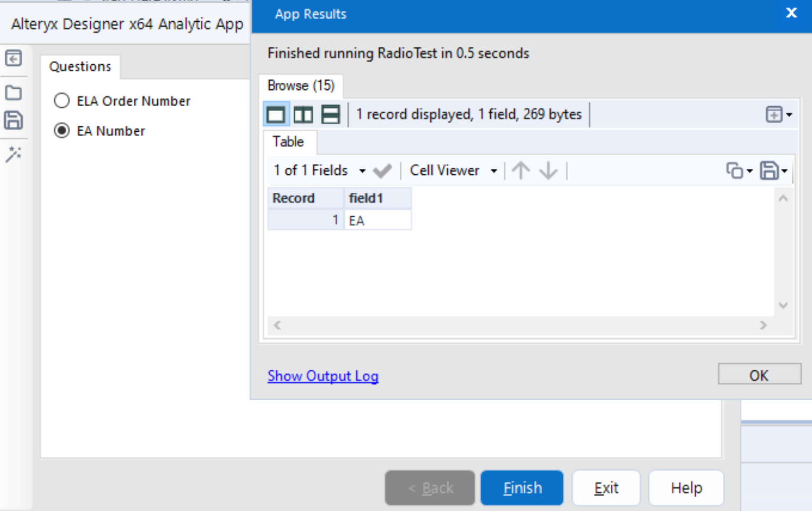Expand the 1 of 1 Fields dropdown

[x=319, y=171]
